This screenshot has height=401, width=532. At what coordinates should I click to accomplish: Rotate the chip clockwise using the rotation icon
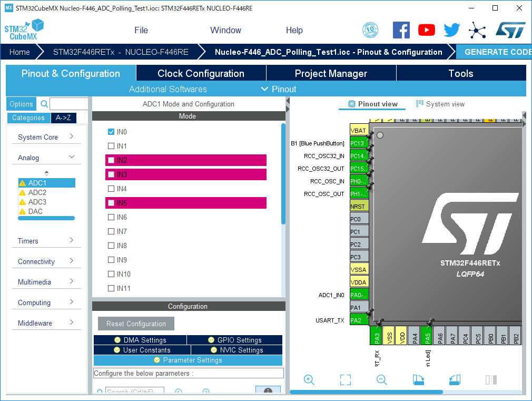coord(418,379)
